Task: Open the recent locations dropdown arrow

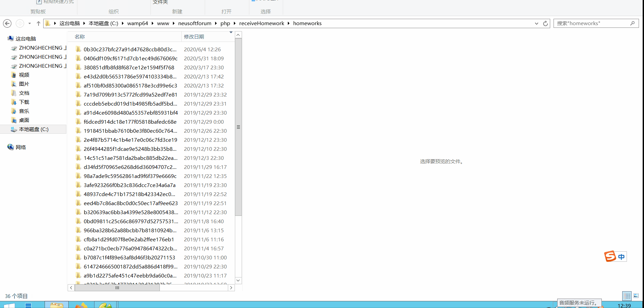Action: click(29, 23)
